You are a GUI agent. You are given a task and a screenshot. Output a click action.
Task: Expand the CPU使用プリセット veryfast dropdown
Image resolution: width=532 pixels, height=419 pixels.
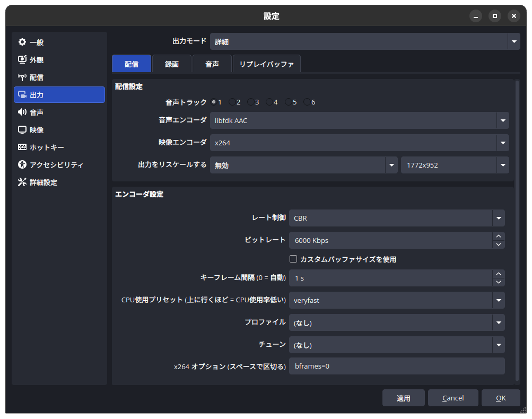(x=498, y=301)
